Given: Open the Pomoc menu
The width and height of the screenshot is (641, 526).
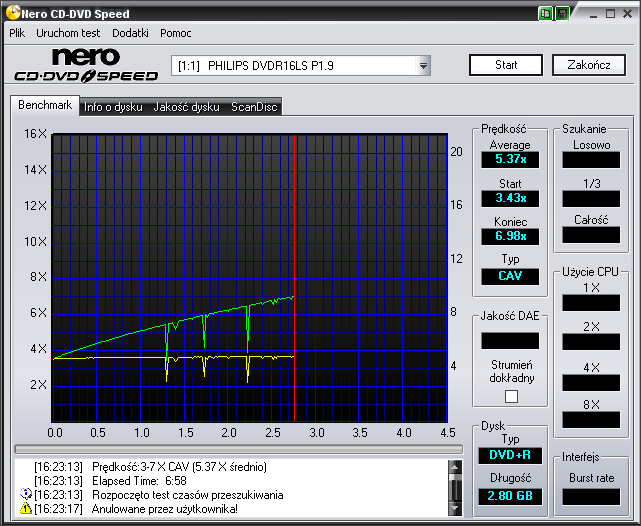Looking at the screenshot, I should (176, 33).
